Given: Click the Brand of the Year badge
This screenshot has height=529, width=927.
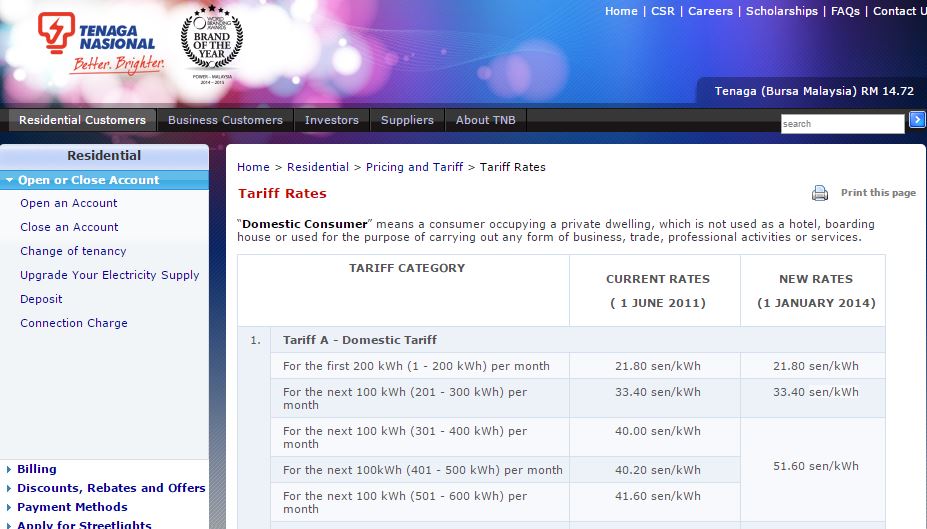Looking at the screenshot, I should [x=211, y=40].
